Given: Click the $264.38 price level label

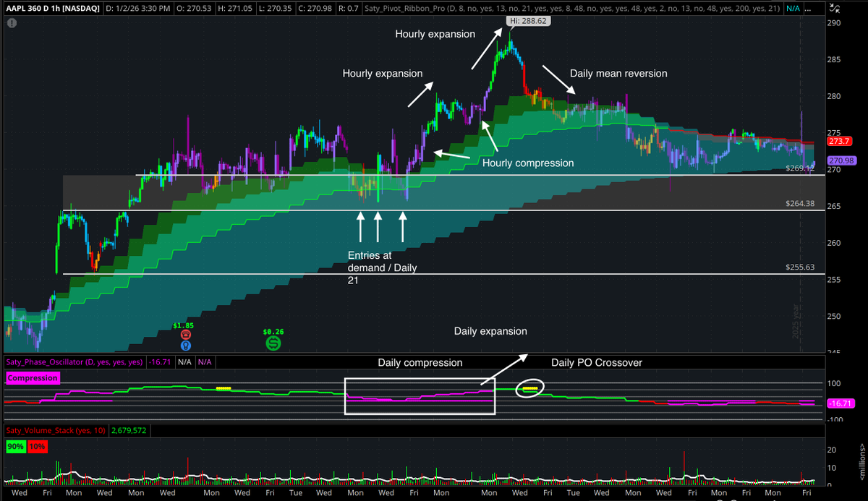Looking at the screenshot, I should [x=801, y=203].
